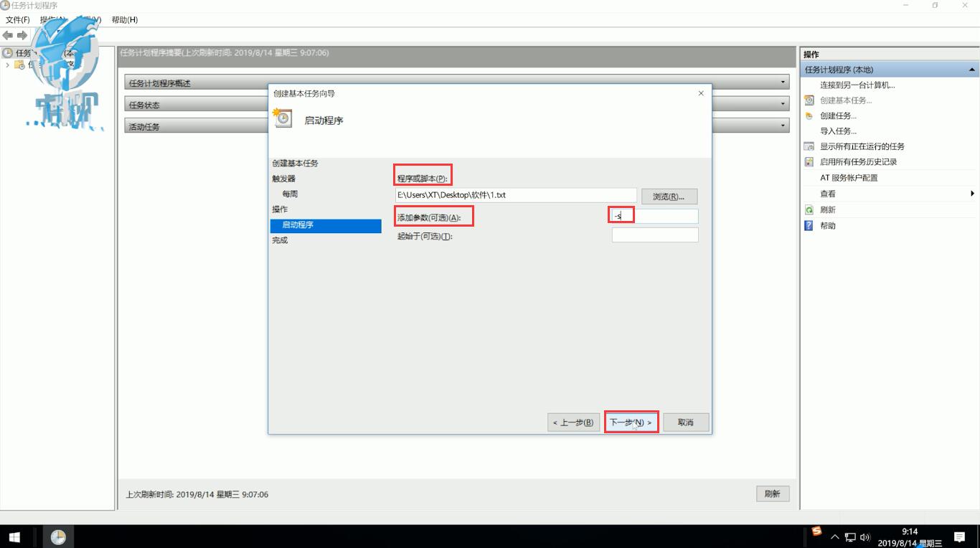Click 启用所有任务历史记录 action
Image resolution: width=980 pixels, height=548 pixels.
[859, 162]
